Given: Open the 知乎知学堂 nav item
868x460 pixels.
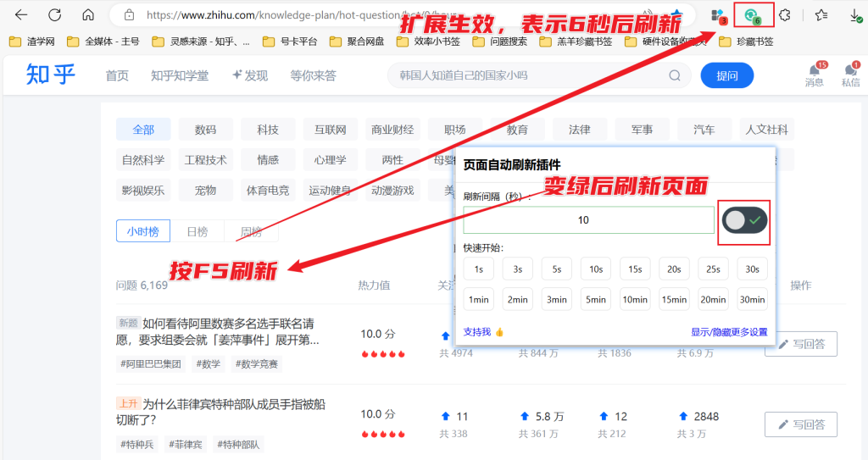Looking at the screenshot, I should pyautogui.click(x=180, y=76).
